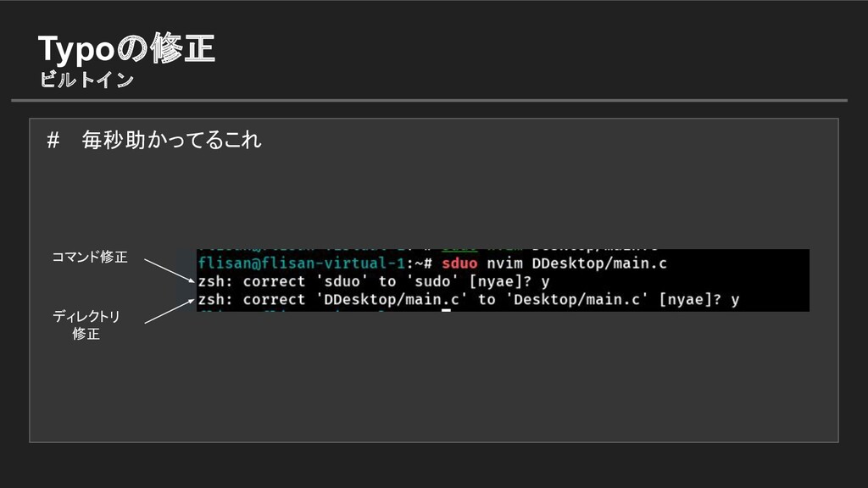Click the "コマンド修正" annotation label

point(90,257)
